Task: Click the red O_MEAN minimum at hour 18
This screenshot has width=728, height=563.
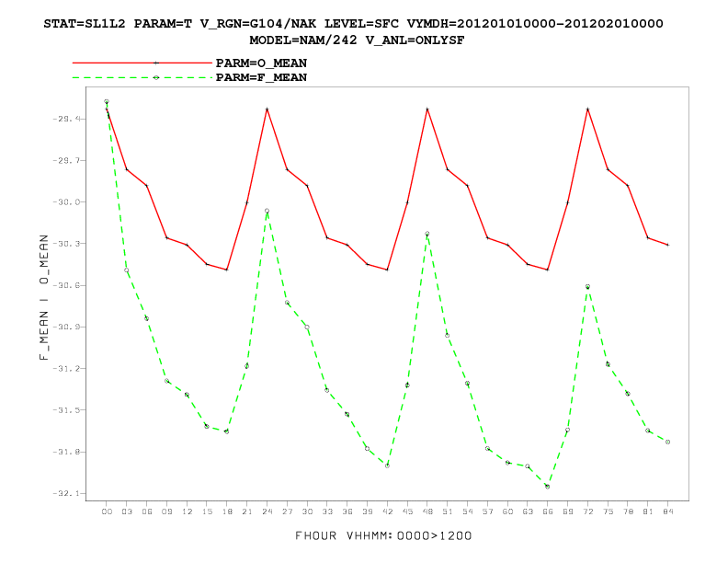Action: [x=226, y=270]
